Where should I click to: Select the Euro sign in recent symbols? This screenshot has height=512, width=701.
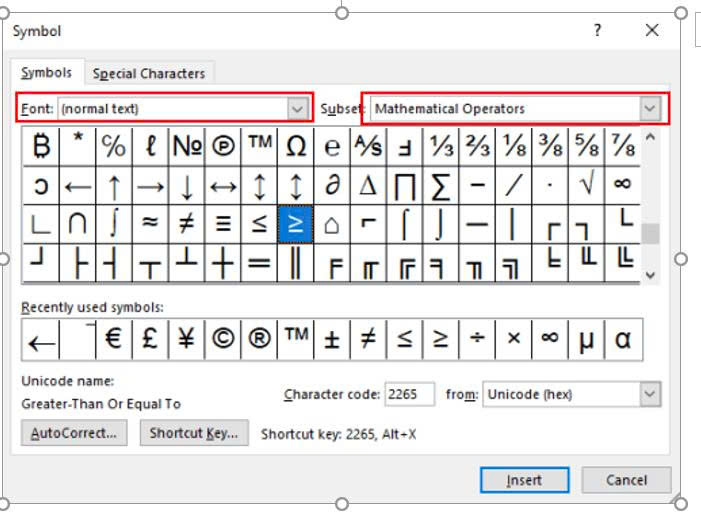(x=114, y=340)
